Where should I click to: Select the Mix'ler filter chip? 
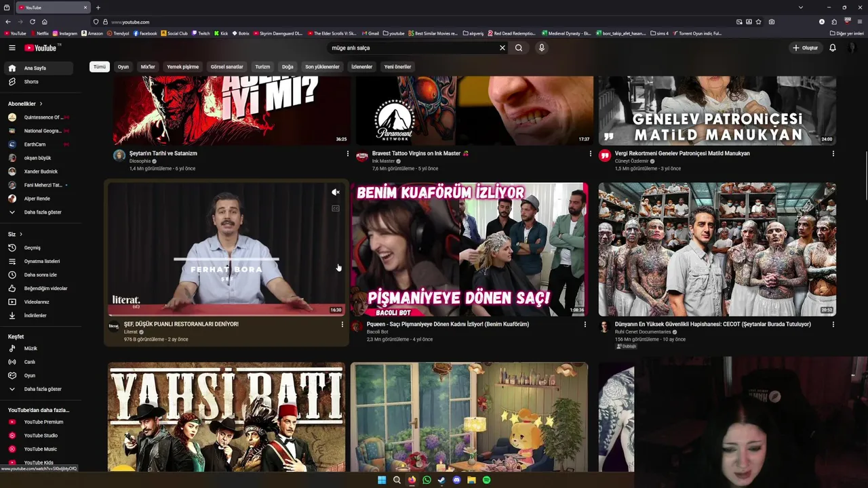[148, 66]
